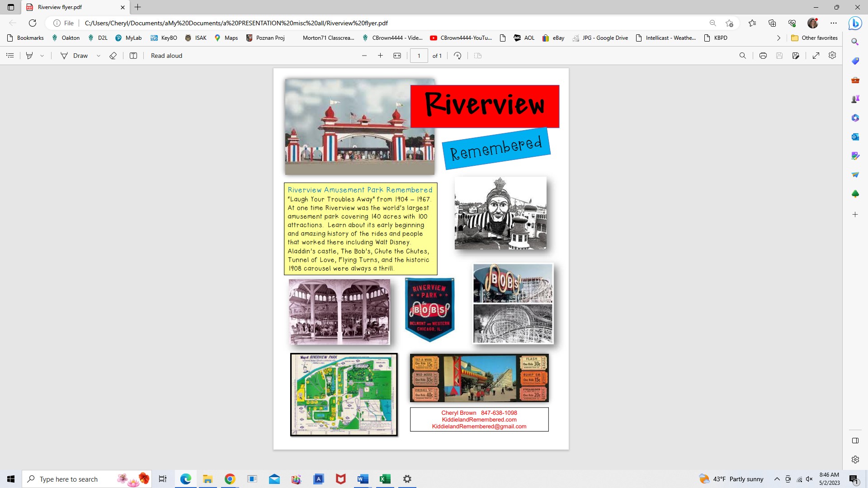Enter full screen PDF view

pyautogui.click(x=816, y=56)
